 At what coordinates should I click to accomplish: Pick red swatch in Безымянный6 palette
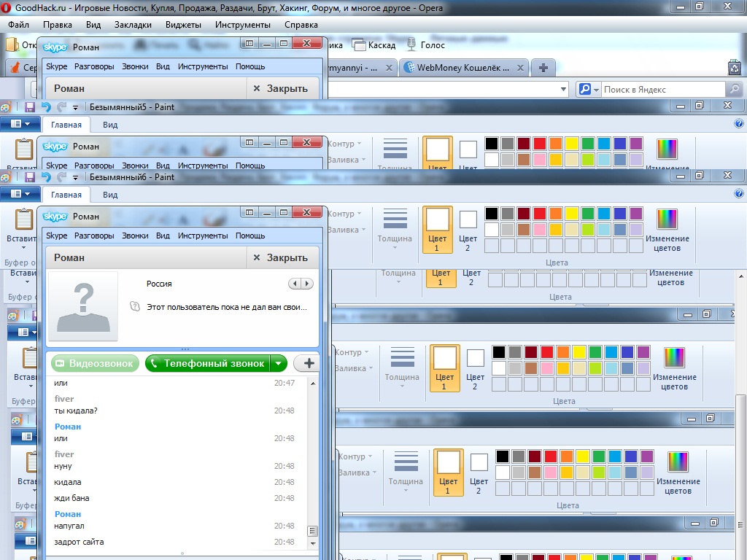(540, 214)
